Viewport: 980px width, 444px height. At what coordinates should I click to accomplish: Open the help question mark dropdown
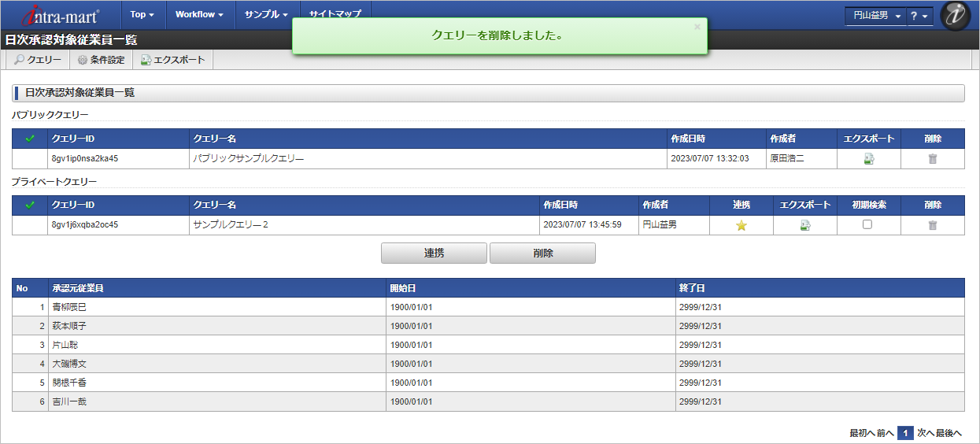(x=919, y=16)
